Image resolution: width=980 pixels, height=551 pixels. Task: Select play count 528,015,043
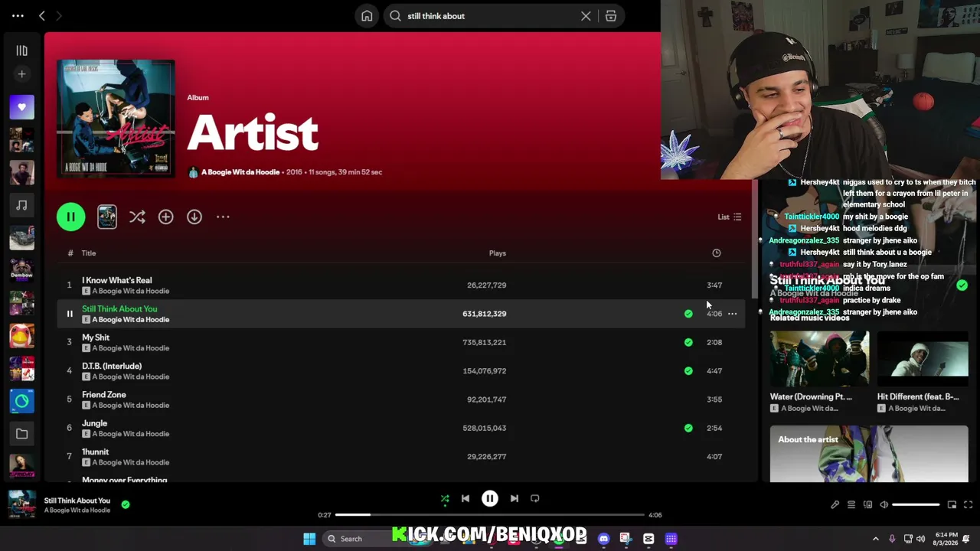(x=484, y=428)
